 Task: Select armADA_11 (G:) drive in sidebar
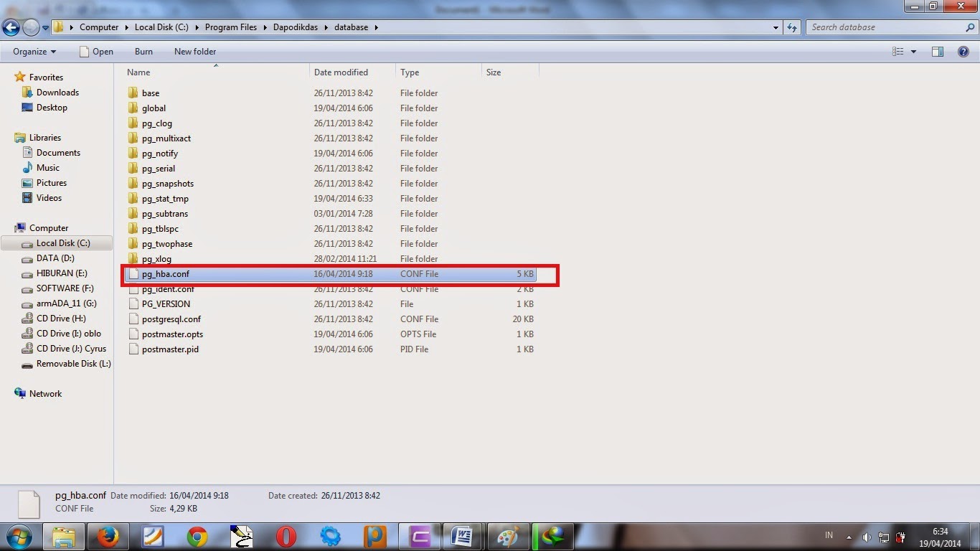pyautogui.click(x=67, y=303)
